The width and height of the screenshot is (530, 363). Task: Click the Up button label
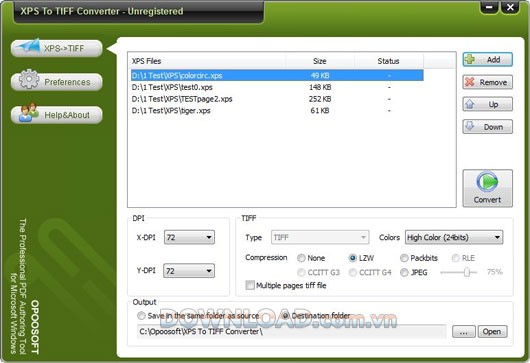[493, 104]
